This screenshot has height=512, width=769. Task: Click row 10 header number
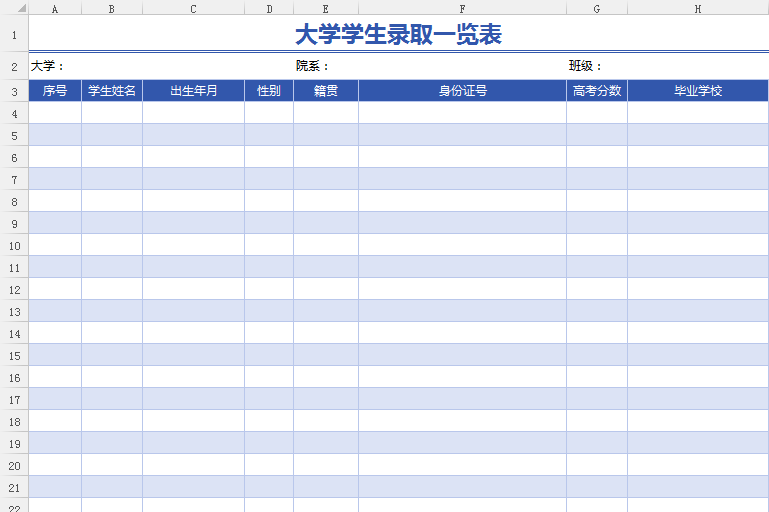pos(14,245)
